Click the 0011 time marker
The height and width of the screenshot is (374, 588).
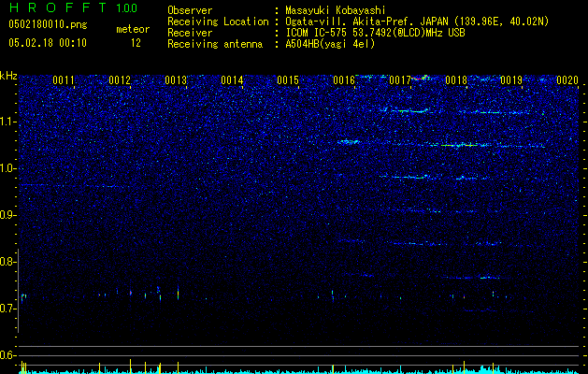(x=64, y=80)
